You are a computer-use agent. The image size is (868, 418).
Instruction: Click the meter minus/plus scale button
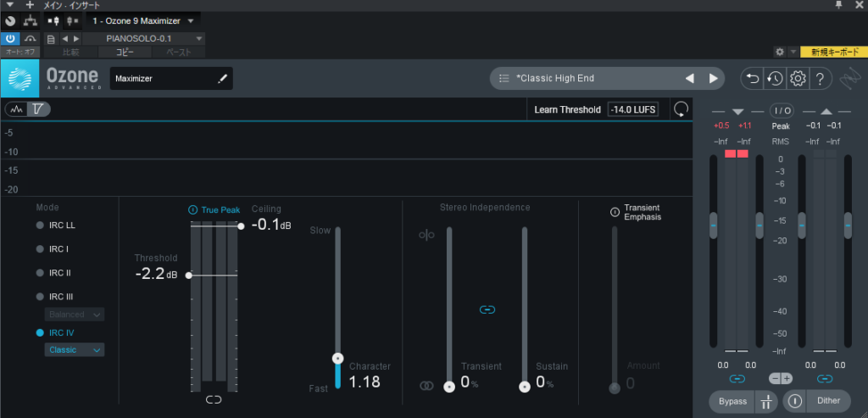click(x=781, y=379)
